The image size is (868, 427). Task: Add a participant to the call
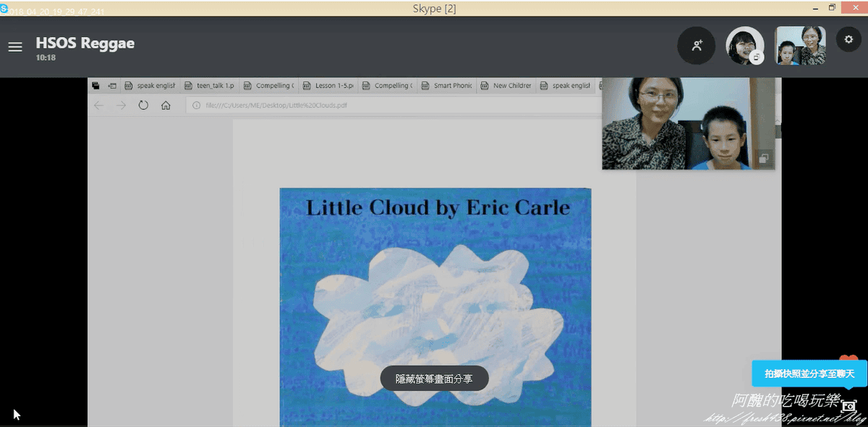tap(696, 46)
